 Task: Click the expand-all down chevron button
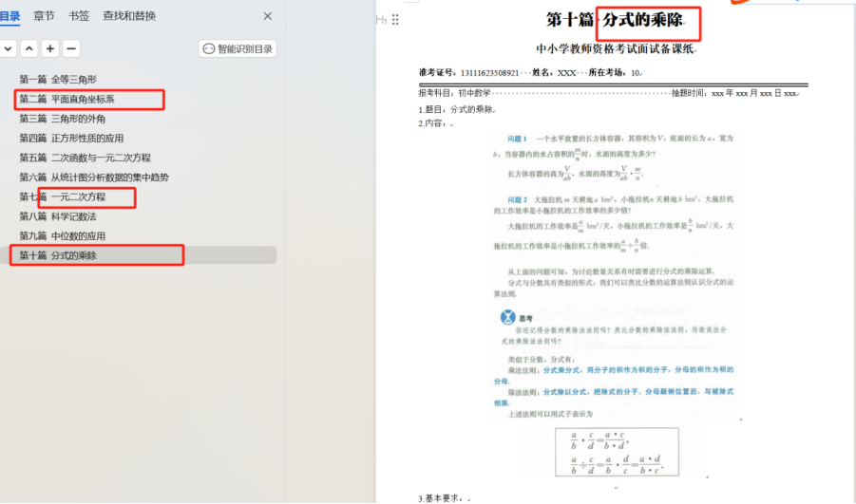coord(8,48)
